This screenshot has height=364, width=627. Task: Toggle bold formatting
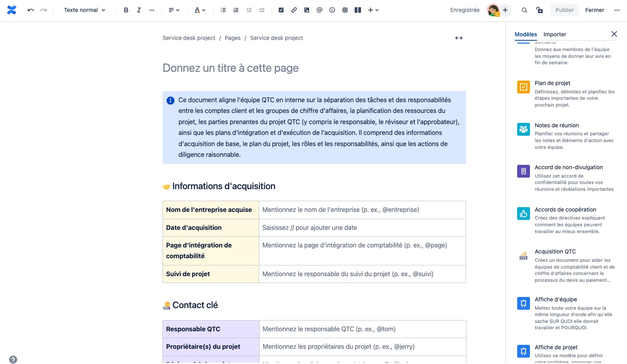point(126,10)
